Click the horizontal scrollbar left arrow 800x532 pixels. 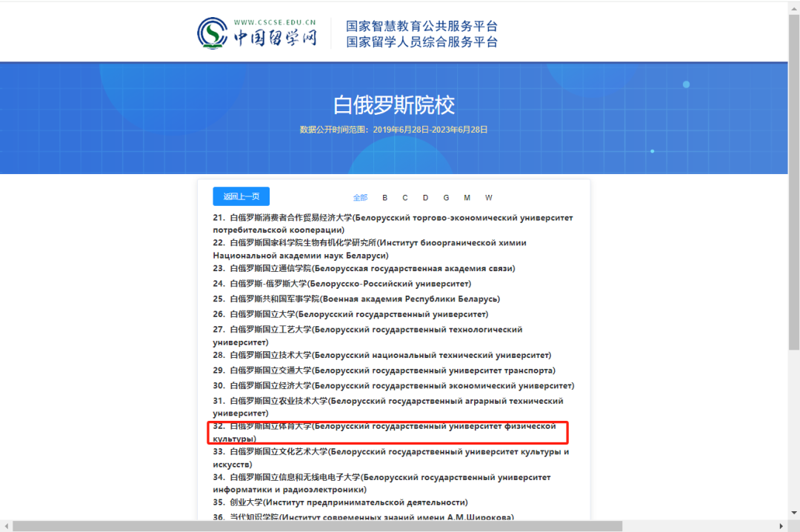tap(6, 526)
